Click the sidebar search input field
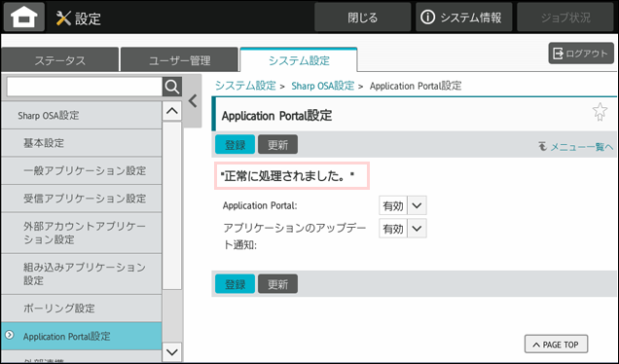Image resolution: width=619 pixels, height=364 pixels. [85, 87]
